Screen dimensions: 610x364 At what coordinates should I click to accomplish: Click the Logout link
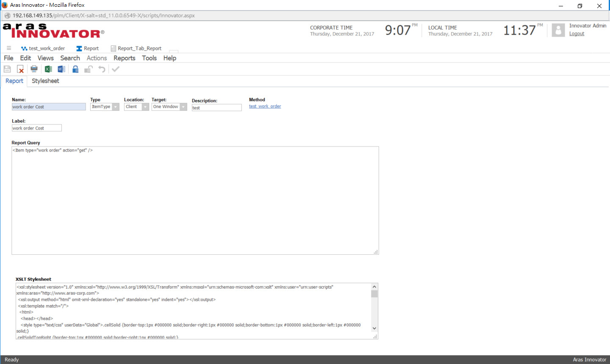pyautogui.click(x=577, y=34)
